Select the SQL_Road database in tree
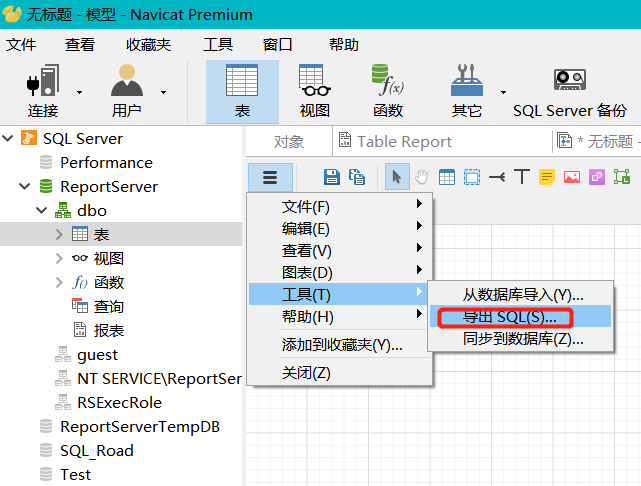Viewport: 641px width, 486px height. pos(96,451)
